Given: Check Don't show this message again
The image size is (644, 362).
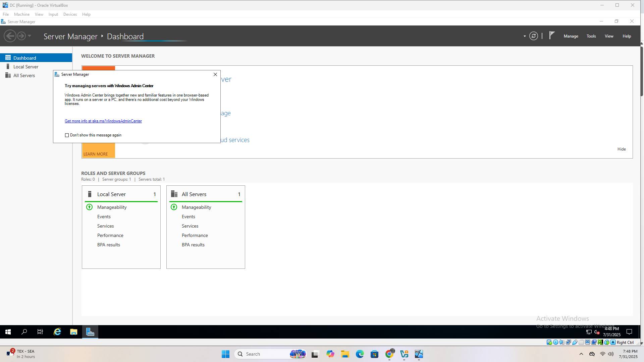Looking at the screenshot, I should (x=67, y=135).
